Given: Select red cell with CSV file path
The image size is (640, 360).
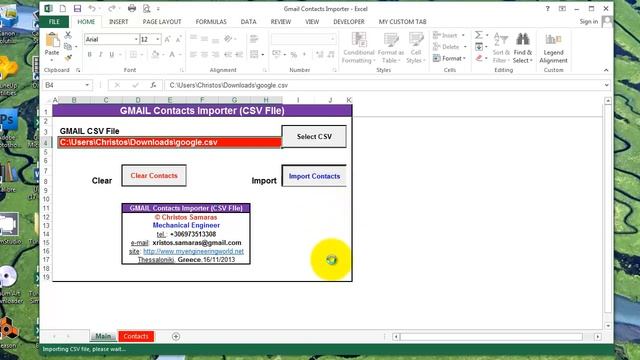Looking at the screenshot, I should 169,142.
